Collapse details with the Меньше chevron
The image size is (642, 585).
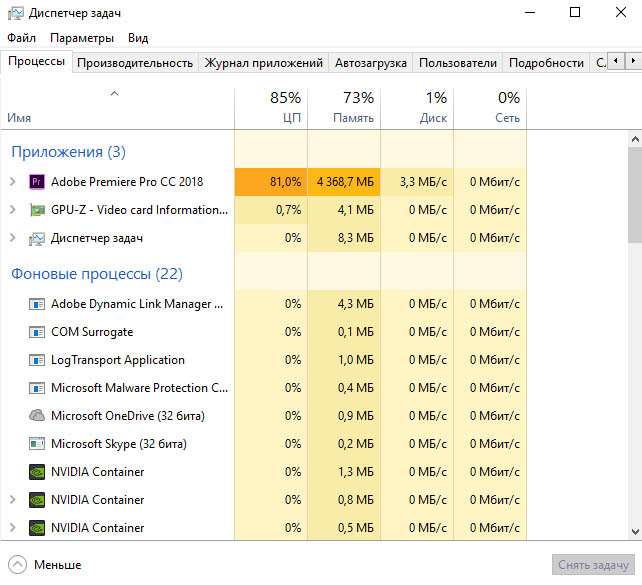coord(17,564)
